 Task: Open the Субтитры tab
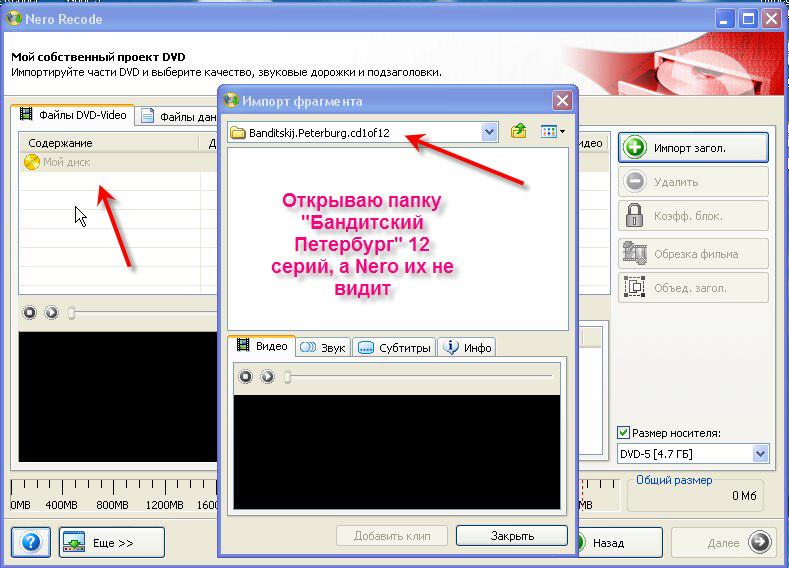click(x=394, y=348)
